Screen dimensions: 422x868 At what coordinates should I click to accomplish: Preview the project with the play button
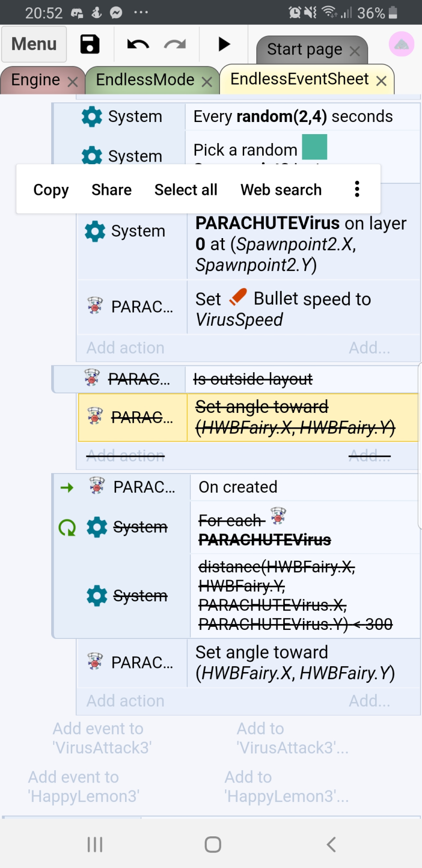point(224,44)
